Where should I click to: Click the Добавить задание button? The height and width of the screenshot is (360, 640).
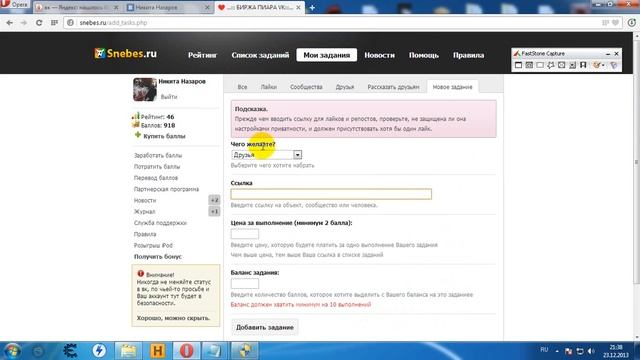pos(265,327)
